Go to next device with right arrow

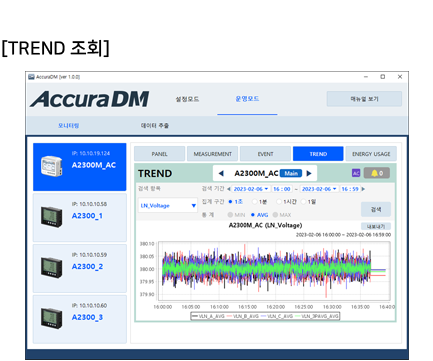point(309,173)
